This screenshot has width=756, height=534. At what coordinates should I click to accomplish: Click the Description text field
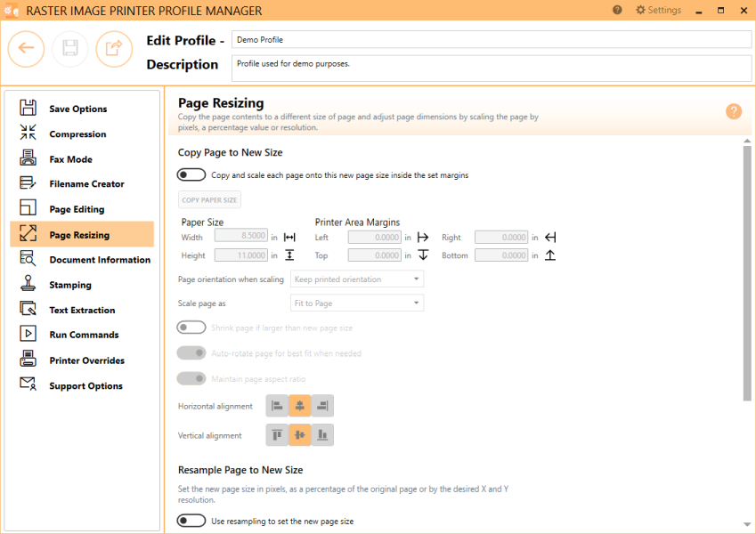492,69
